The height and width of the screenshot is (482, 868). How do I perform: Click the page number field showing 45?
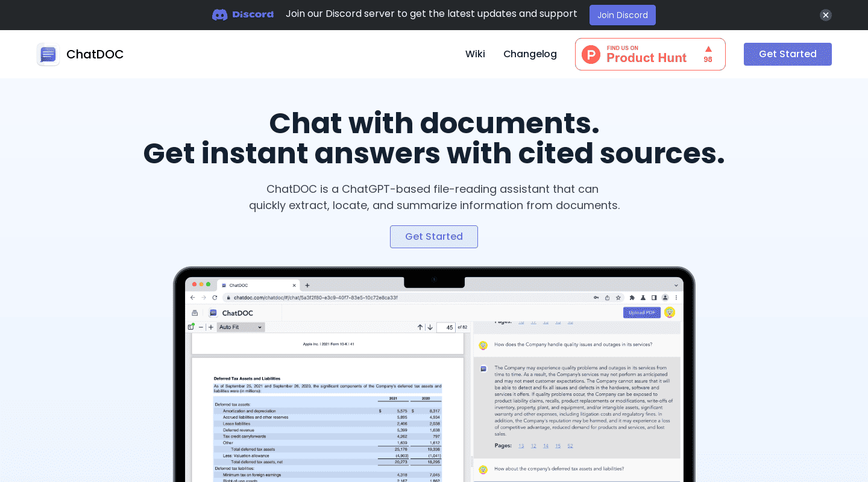(446, 328)
